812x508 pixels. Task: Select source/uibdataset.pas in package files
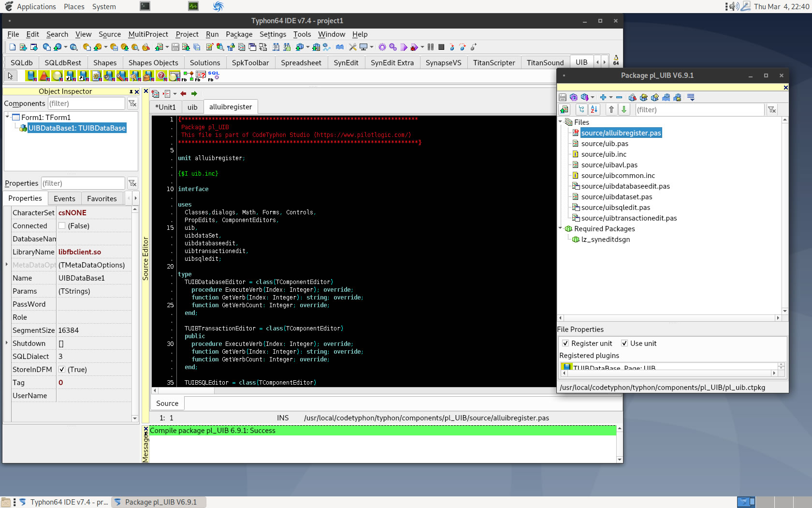tap(616, 196)
